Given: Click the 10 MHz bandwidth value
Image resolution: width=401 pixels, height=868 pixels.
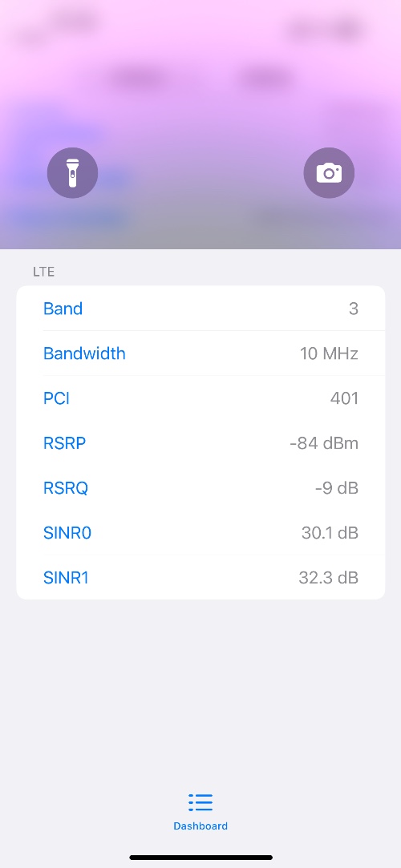Looking at the screenshot, I should click(329, 353).
